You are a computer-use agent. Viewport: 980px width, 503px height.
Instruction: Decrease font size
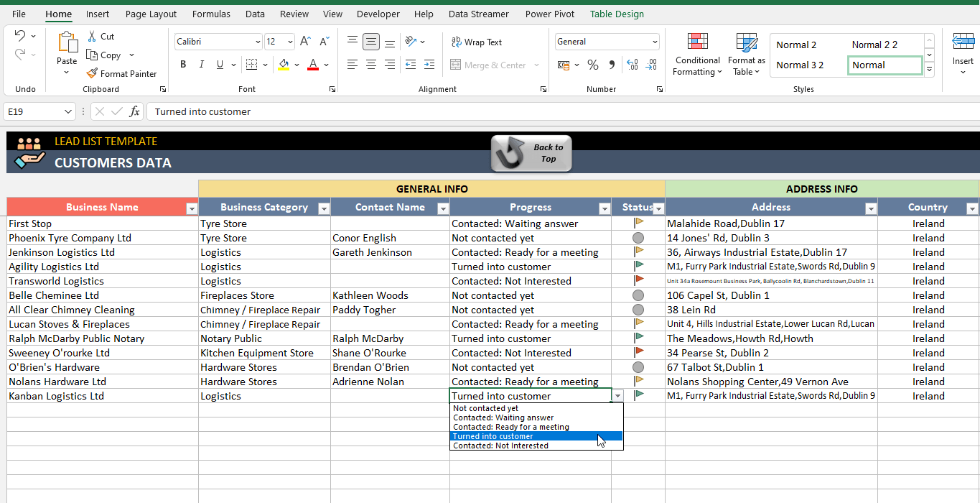(325, 42)
